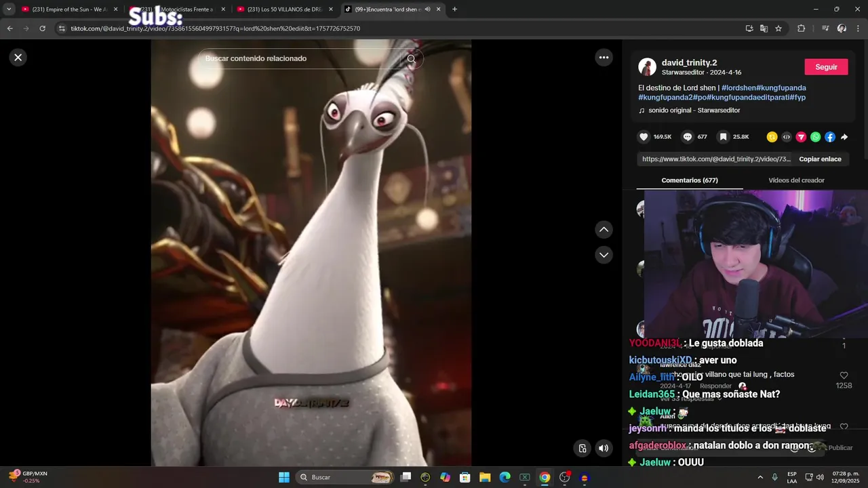Like lawrence diaz's comment heart
This screenshot has width=868, height=488.
coord(844,375)
